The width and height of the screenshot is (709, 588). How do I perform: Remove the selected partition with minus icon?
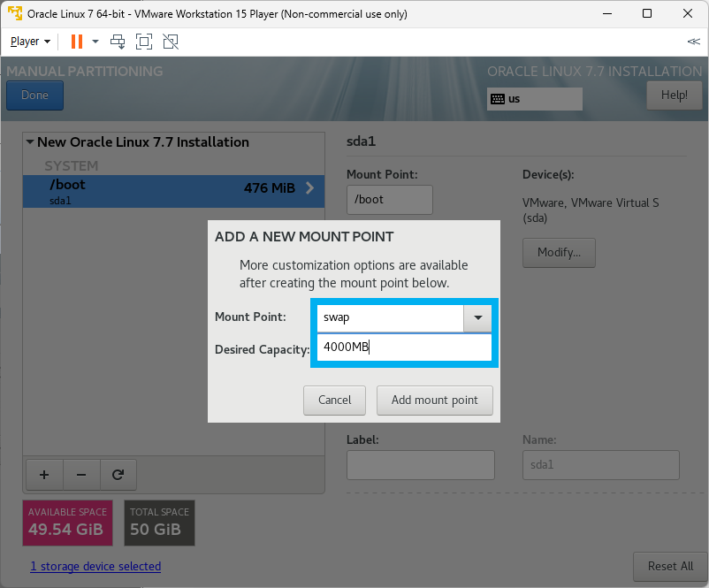[x=81, y=475]
